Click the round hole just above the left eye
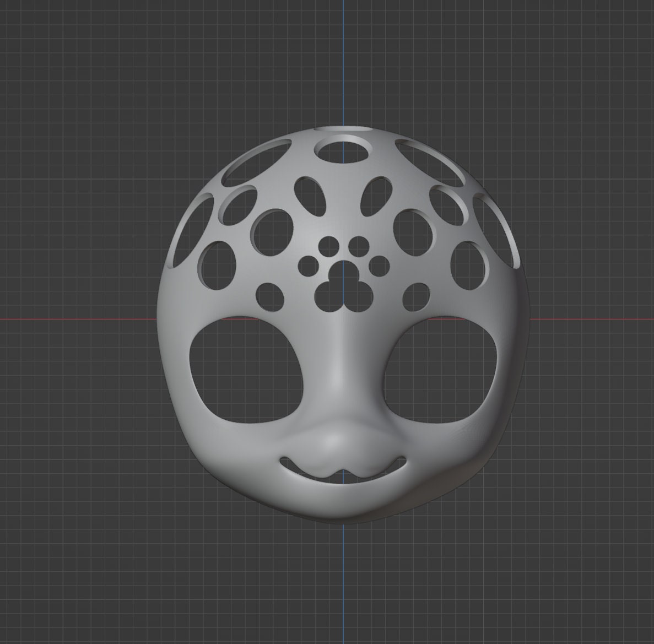654x644 pixels. (269, 296)
